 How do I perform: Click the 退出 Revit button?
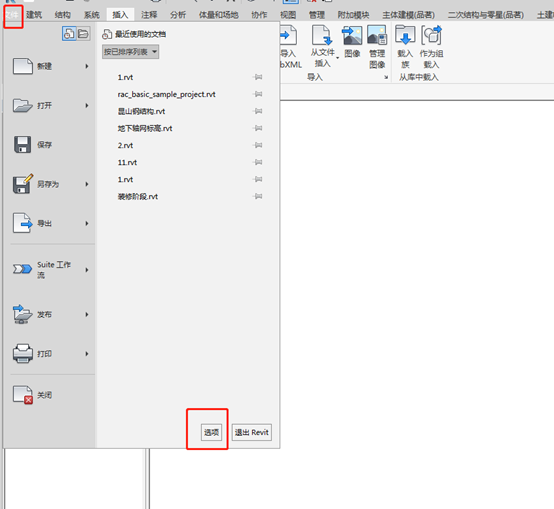(x=252, y=432)
